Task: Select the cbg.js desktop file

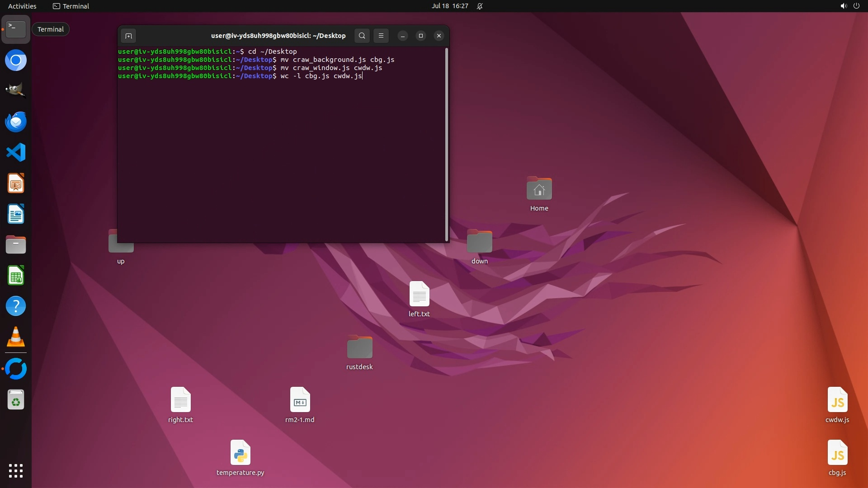Action: point(837,453)
